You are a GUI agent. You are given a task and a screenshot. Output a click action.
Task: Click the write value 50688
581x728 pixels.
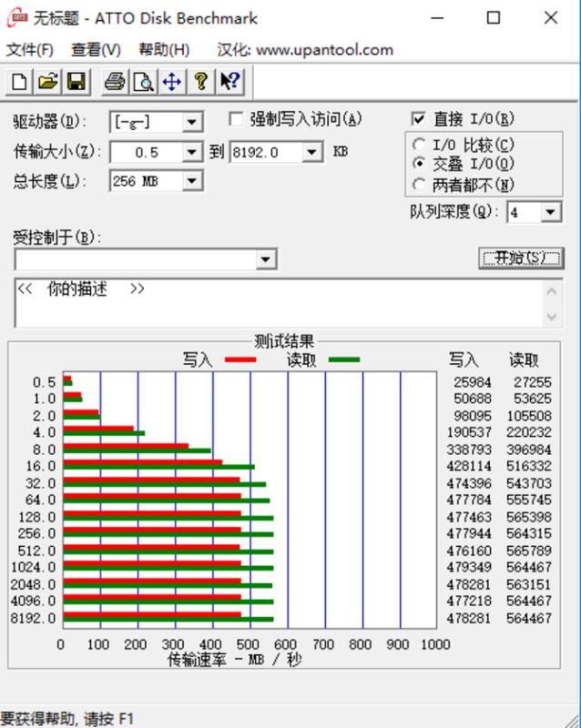pyautogui.click(x=473, y=399)
